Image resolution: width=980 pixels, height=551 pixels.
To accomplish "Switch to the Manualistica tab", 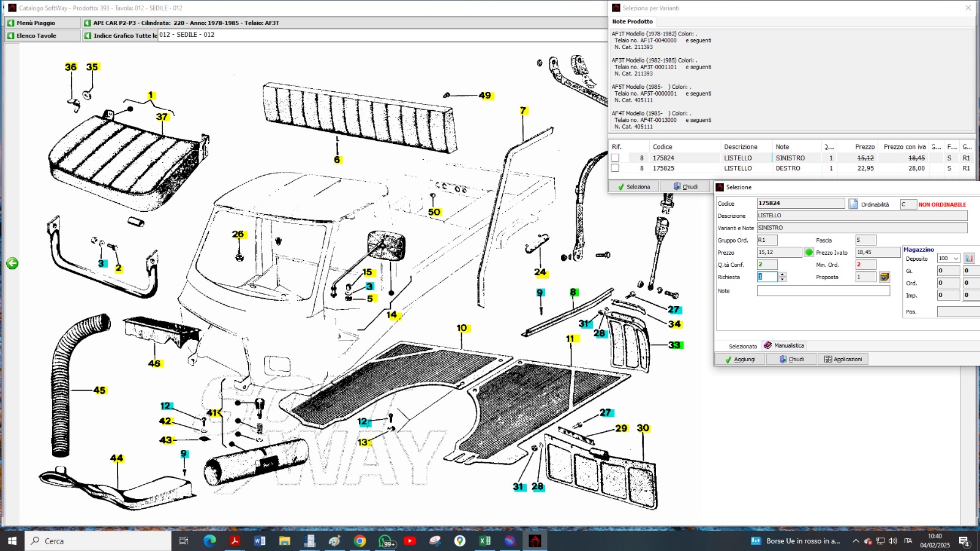I will click(784, 346).
